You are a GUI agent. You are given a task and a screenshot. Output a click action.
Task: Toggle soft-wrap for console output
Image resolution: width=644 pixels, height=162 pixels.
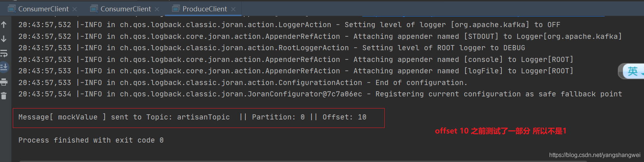point(4,54)
